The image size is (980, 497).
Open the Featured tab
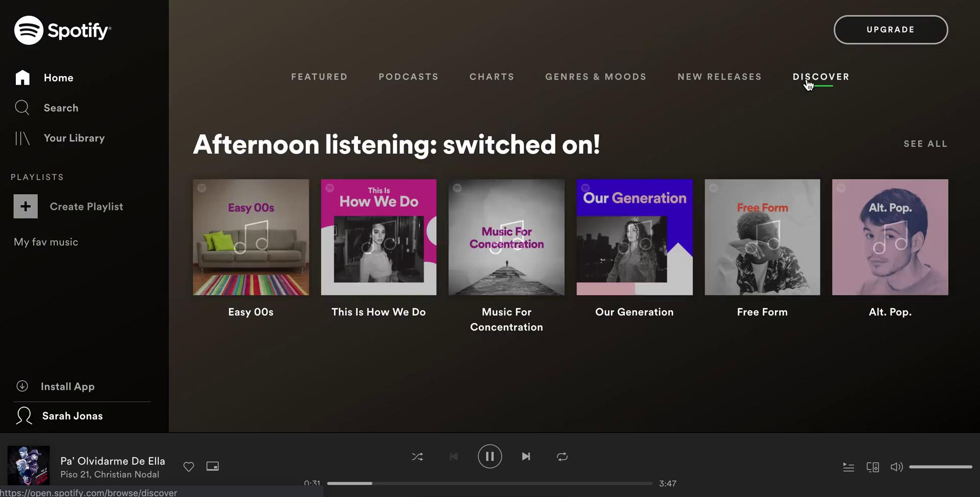tap(320, 77)
